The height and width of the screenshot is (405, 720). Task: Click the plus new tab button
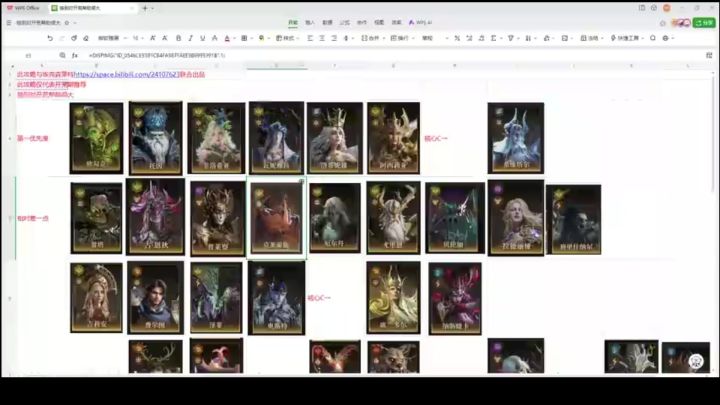pos(145,8)
